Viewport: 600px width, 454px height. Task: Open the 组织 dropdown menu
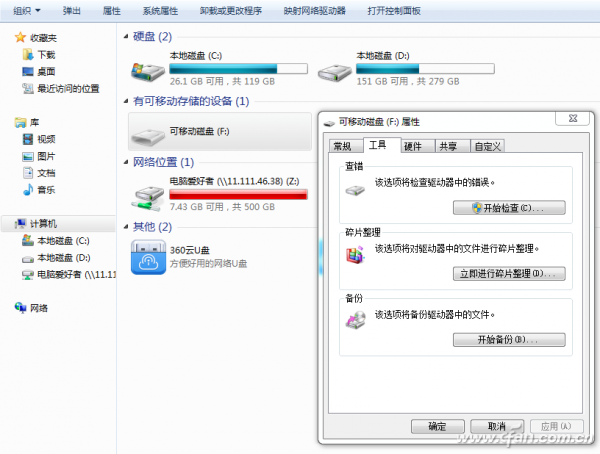pyautogui.click(x=27, y=11)
